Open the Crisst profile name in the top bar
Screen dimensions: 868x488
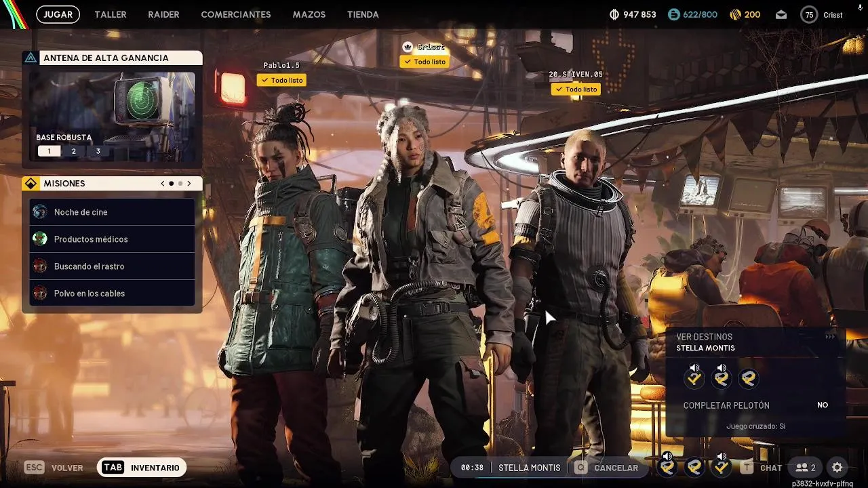(x=833, y=15)
